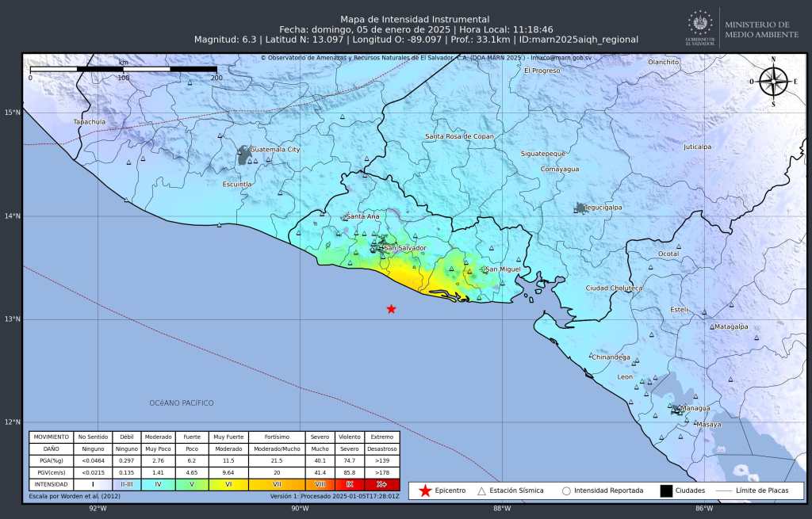Select the Estación Sísmica triangle legend icon

[x=481, y=490]
